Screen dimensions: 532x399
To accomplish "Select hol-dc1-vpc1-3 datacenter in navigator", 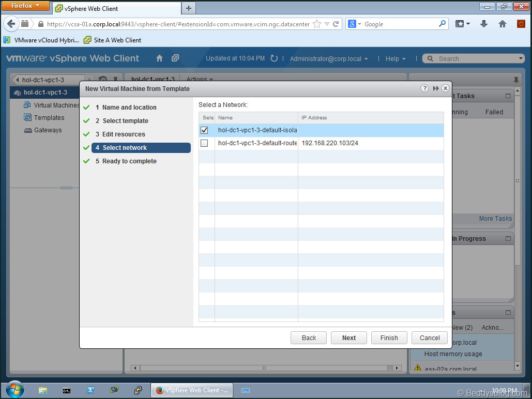I will pyautogui.click(x=44, y=93).
